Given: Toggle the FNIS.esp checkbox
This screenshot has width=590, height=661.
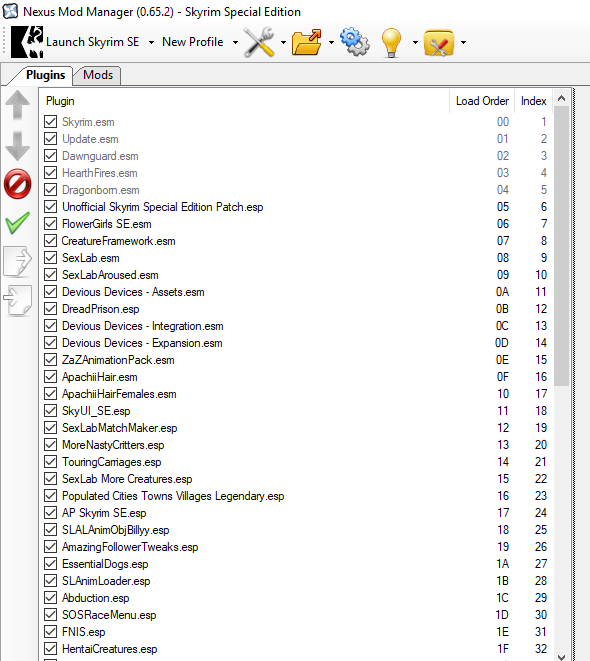Looking at the screenshot, I should tap(51, 632).
